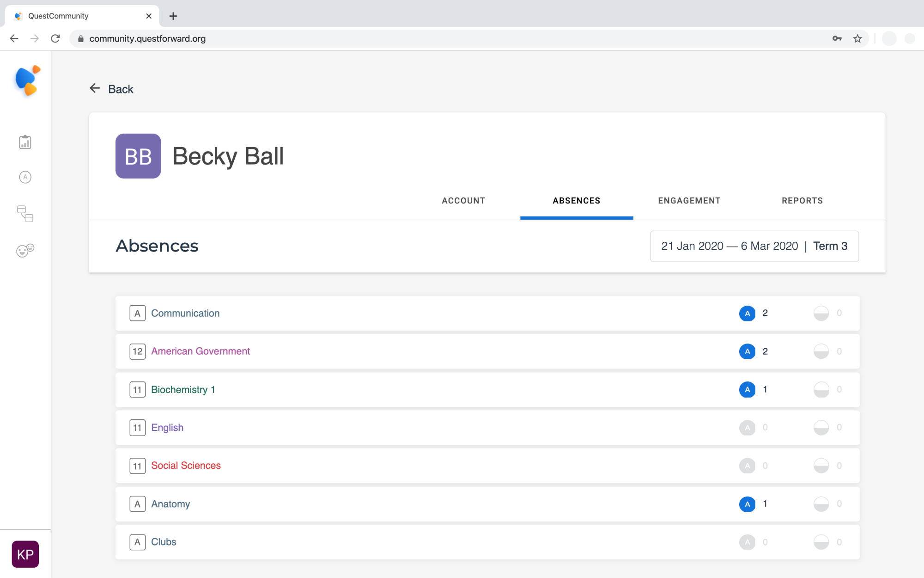Switch to the Absences tab
This screenshot has width=924, height=578.
pos(577,201)
